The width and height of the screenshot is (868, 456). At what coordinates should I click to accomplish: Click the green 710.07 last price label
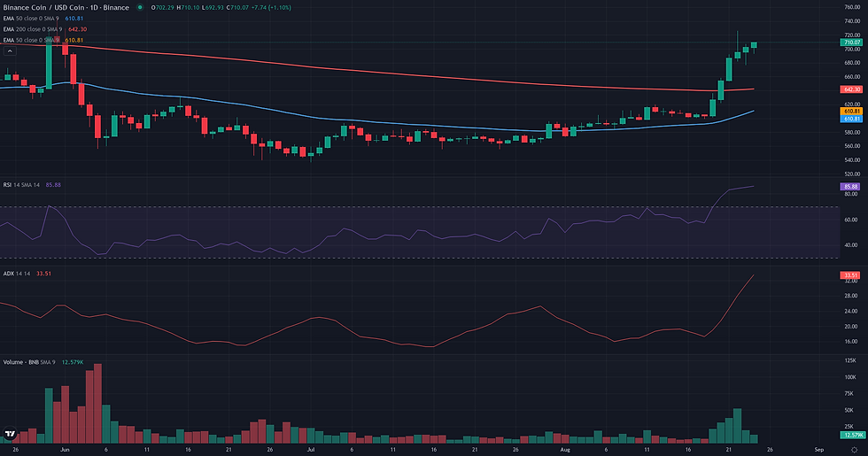[x=851, y=43]
